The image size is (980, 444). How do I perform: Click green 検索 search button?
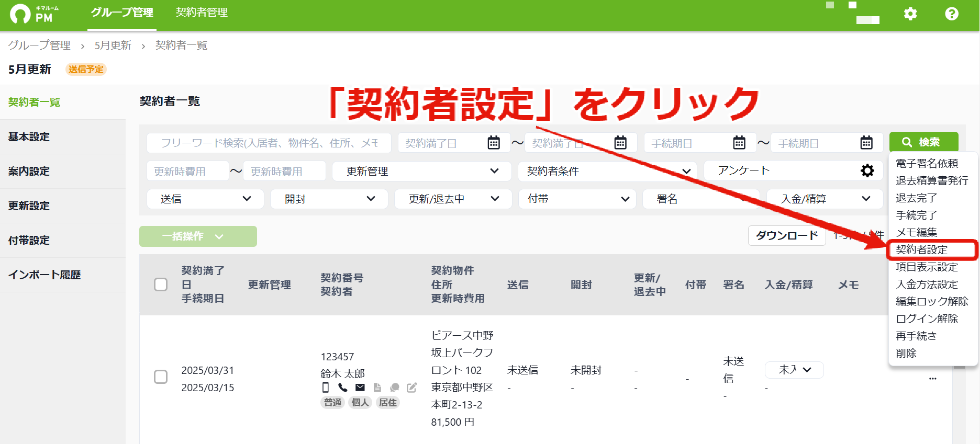923,142
